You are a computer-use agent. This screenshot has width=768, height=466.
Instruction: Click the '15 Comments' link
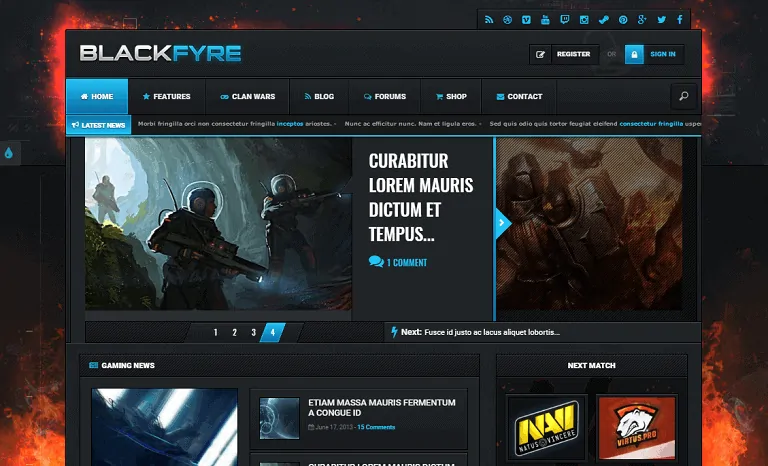point(376,427)
